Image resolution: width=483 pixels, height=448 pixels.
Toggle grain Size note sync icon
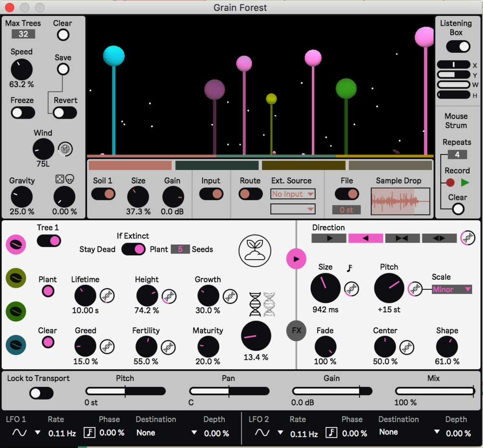(349, 268)
